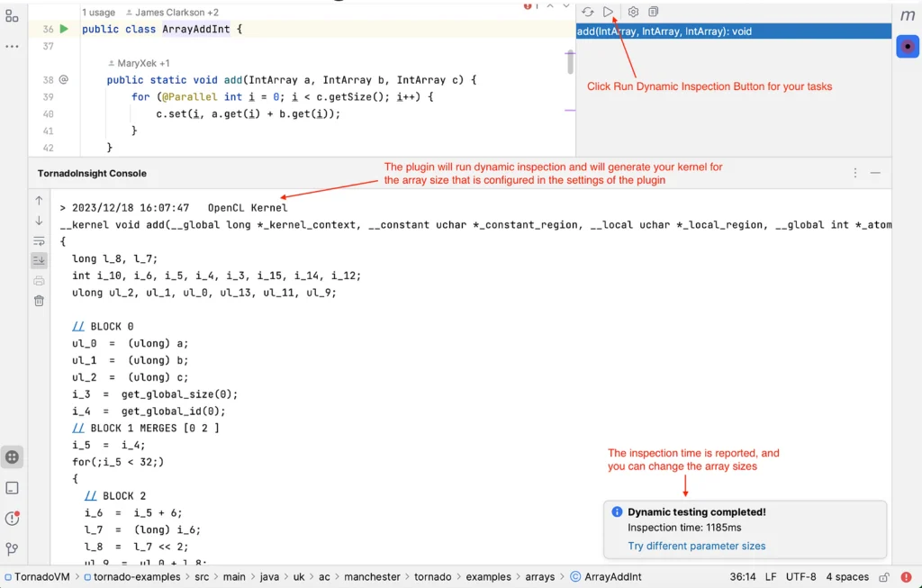922x588 pixels.
Task: Open the Problems tool window icon
Action: [x=13, y=519]
